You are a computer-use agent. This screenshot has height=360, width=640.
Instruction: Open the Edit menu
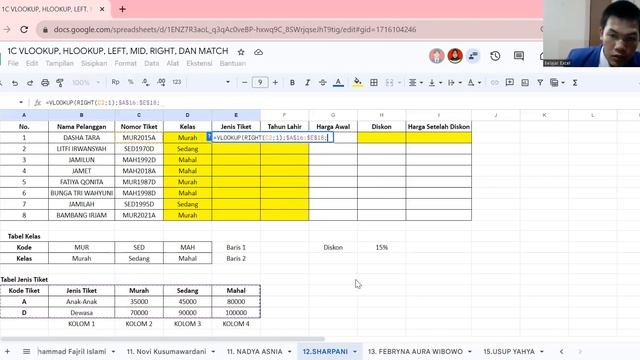[32, 63]
